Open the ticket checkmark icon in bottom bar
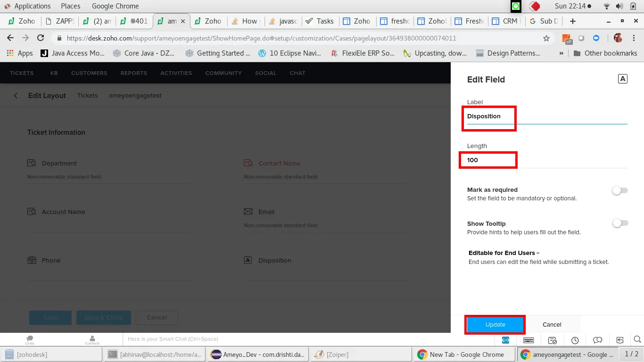Viewport: 644px width, 362px height. [553, 340]
